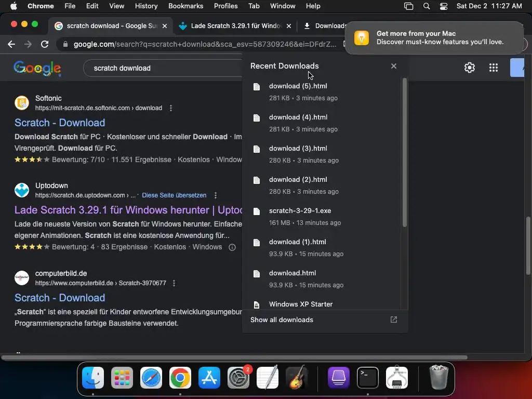The width and height of the screenshot is (532, 399).
Task: Open computerbild.de result options three dots
Action: tap(174, 283)
